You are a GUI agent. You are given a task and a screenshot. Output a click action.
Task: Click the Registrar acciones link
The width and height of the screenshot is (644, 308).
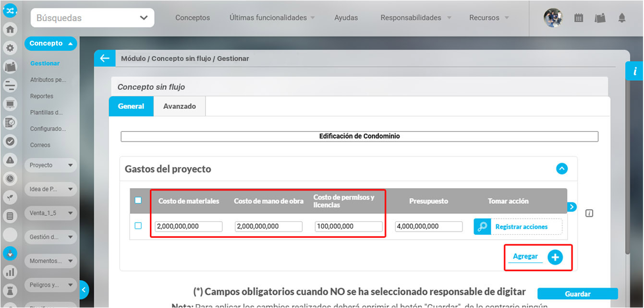pyautogui.click(x=521, y=226)
